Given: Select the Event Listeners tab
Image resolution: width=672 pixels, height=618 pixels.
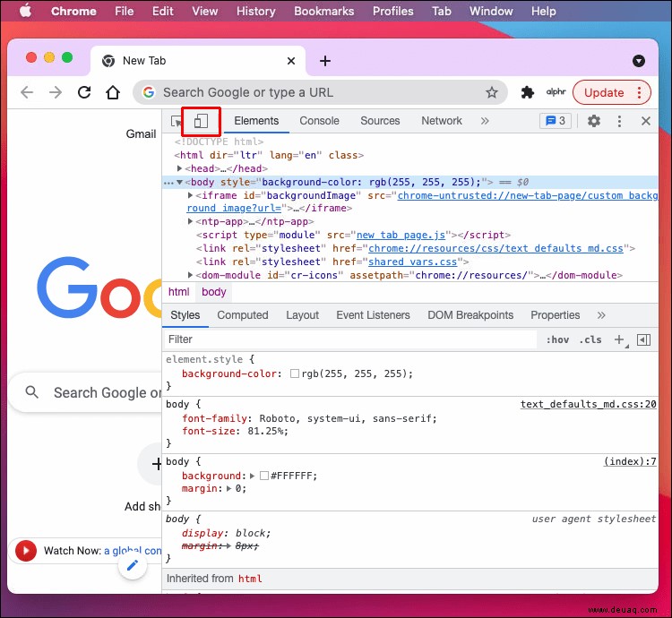Looking at the screenshot, I should click(x=373, y=315).
